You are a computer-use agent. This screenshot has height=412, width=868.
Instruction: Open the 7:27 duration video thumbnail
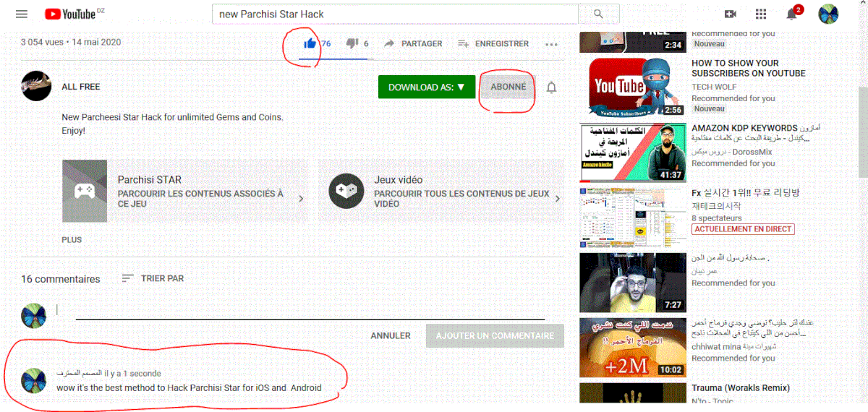click(633, 282)
